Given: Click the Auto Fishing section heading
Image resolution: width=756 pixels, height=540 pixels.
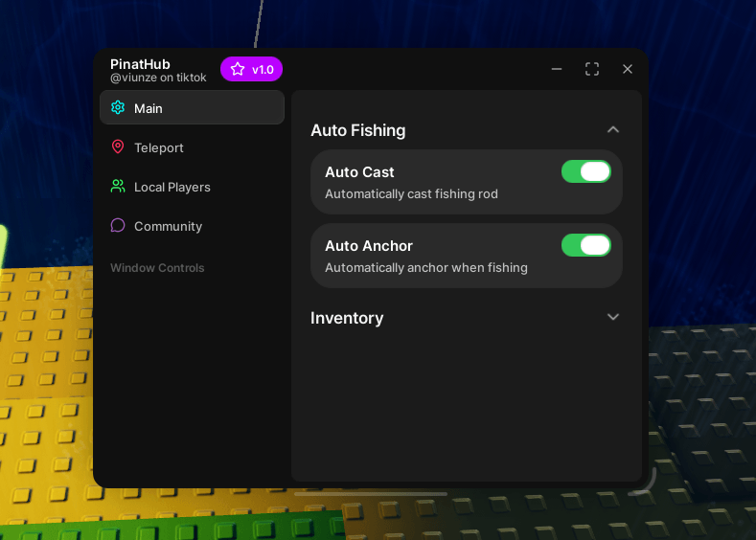Looking at the screenshot, I should [357, 130].
